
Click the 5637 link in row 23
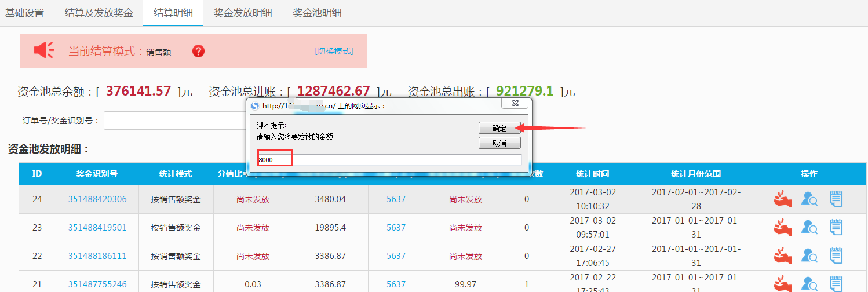pos(396,228)
